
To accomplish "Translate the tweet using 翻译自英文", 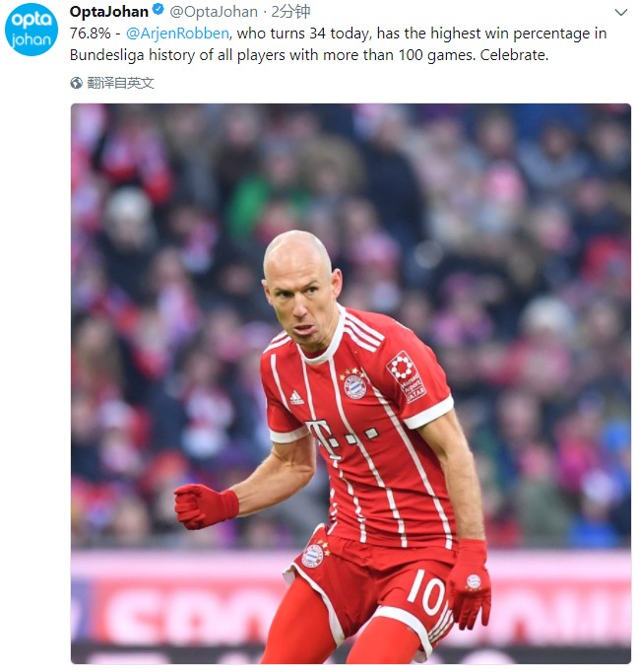I will tap(120, 83).
